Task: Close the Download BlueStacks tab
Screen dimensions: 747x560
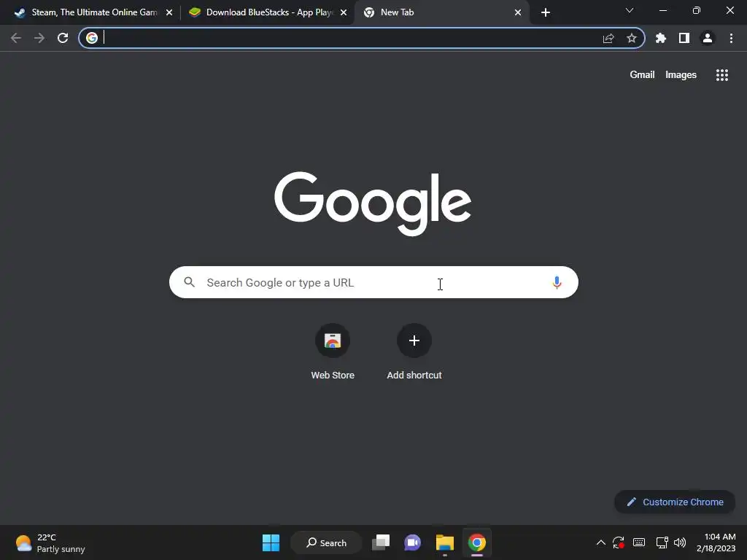Action: pyautogui.click(x=344, y=12)
